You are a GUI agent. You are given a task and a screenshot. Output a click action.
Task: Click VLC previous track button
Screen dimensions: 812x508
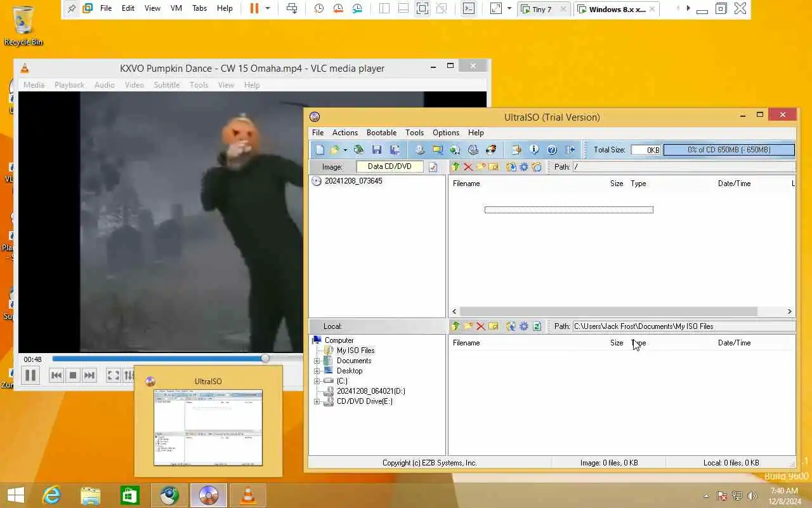56,375
